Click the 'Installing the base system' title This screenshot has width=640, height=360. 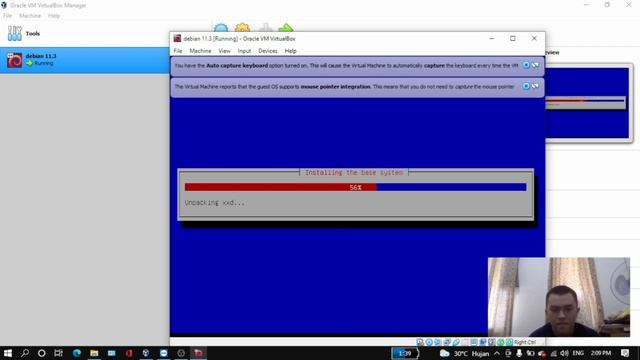(x=354, y=173)
